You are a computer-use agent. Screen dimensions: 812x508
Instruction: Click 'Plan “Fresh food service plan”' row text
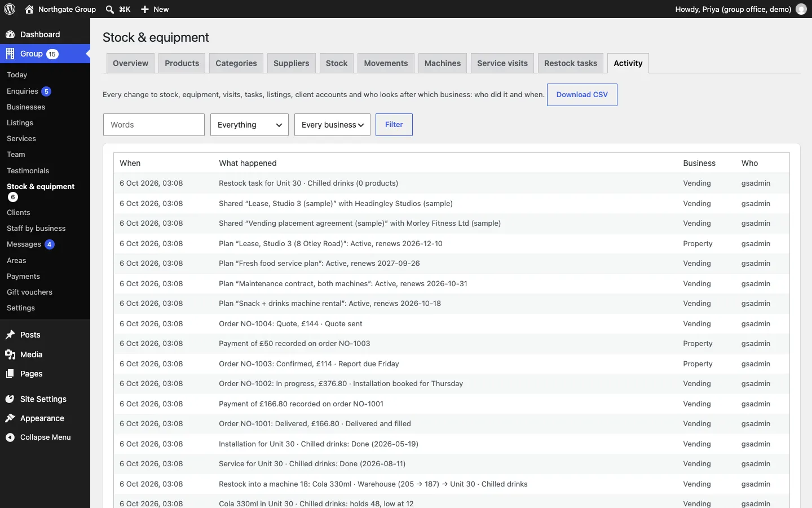[x=319, y=263]
